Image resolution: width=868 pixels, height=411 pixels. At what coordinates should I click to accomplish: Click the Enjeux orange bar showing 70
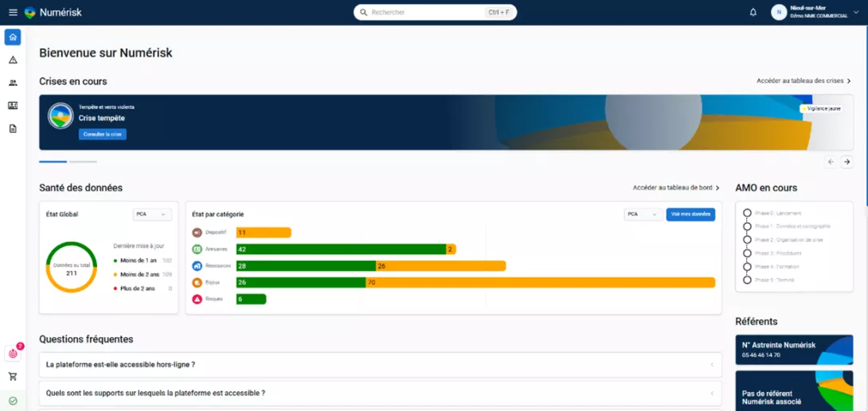(540, 283)
